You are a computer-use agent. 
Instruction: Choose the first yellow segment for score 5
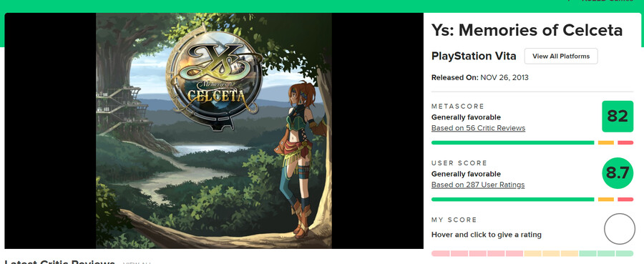[x=532, y=253]
